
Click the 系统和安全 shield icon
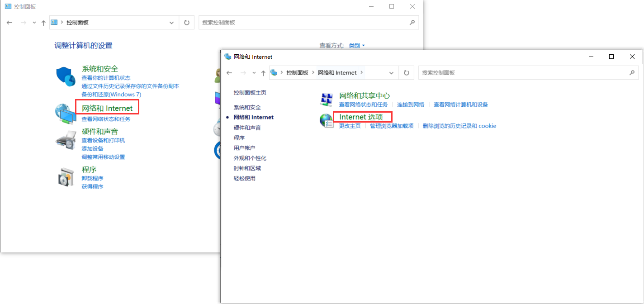point(66,76)
